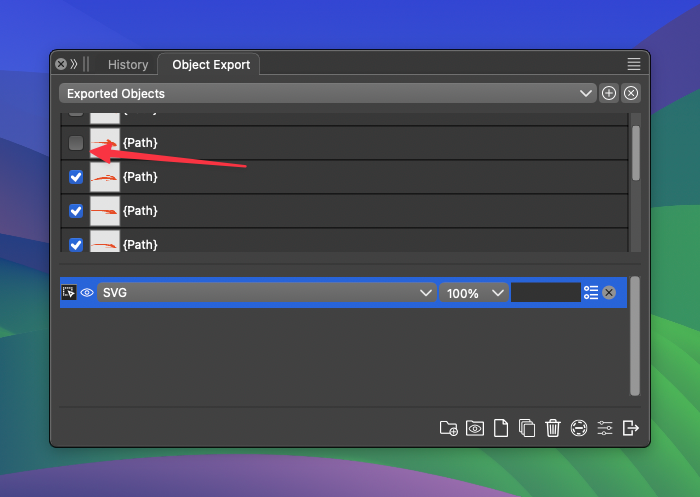This screenshot has width=700, height=497.
Task: Open the slider settings icon
Action: [x=605, y=428]
